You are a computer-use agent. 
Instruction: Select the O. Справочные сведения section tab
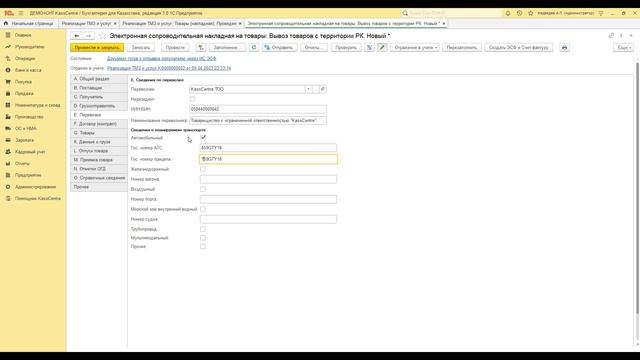99,178
